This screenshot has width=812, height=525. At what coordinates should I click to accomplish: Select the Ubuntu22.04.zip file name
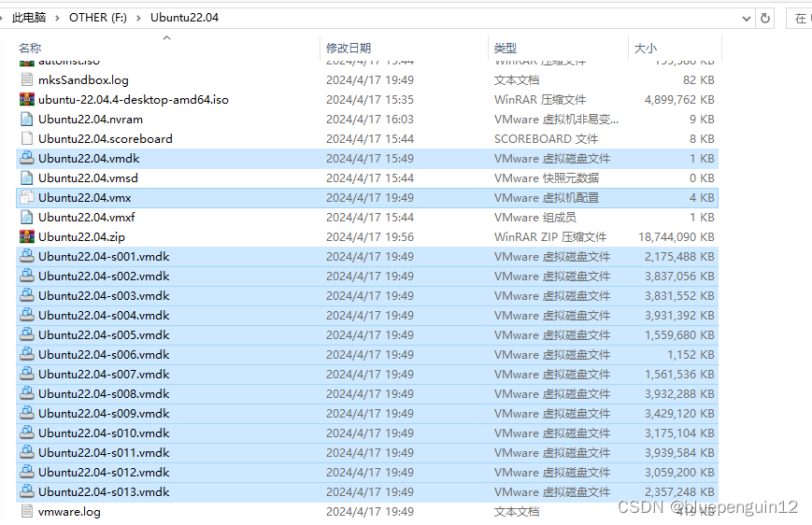coord(82,237)
